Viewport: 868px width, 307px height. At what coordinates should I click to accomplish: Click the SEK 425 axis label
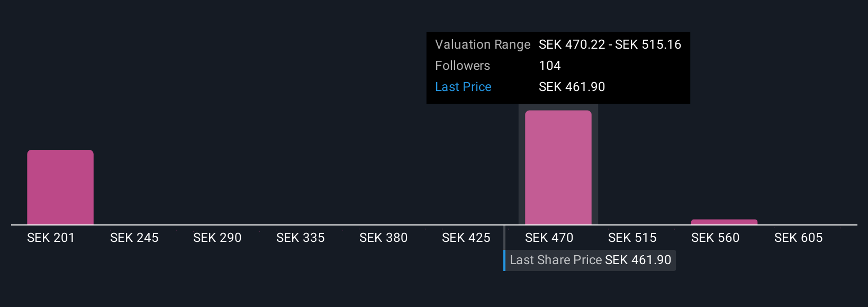466,238
